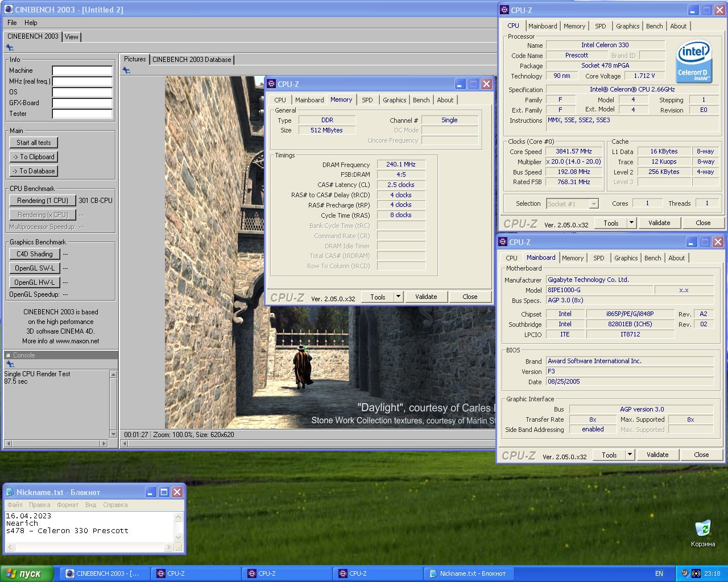Open CINEBENCH 2003 Database tab

pyautogui.click(x=192, y=59)
